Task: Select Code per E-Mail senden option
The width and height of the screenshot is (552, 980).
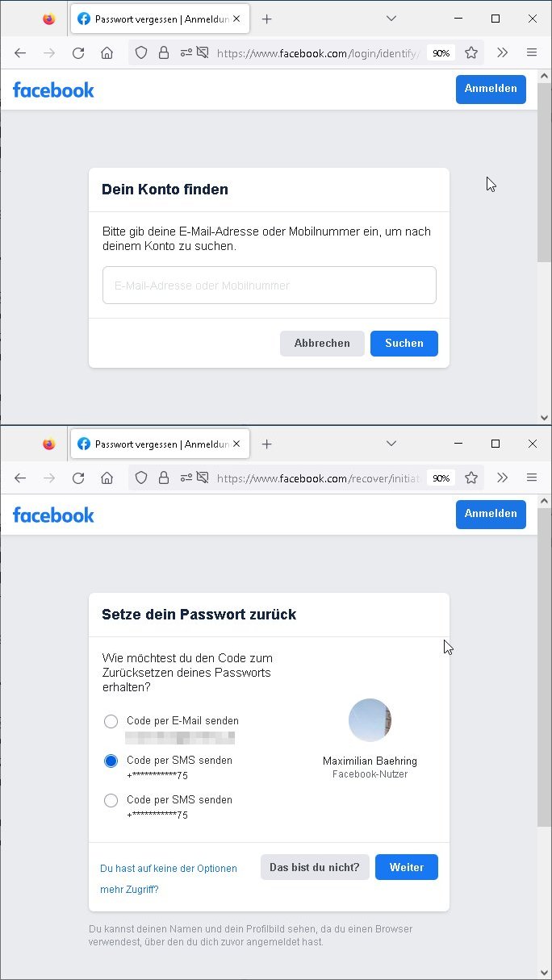Action: (x=111, y=722)
